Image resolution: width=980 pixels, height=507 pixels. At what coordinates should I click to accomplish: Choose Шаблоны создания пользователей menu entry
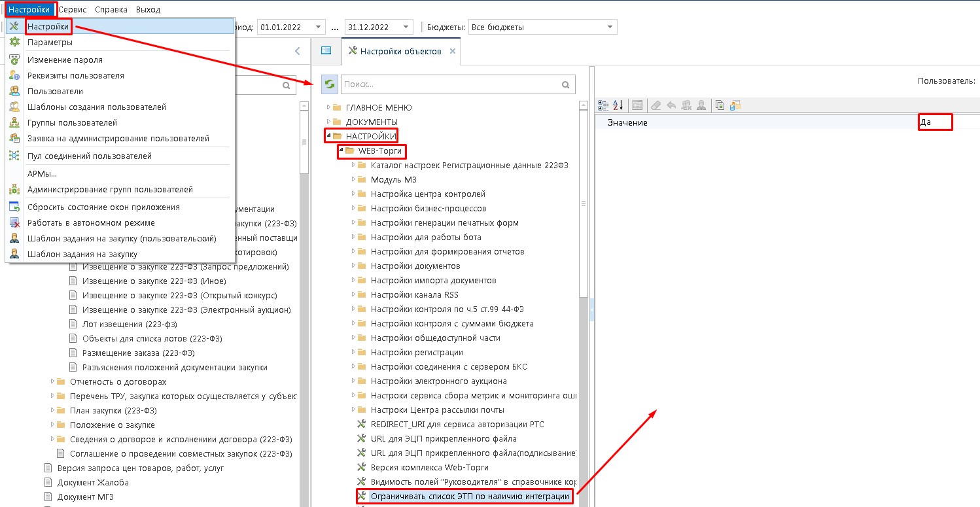tap(120, 107)
